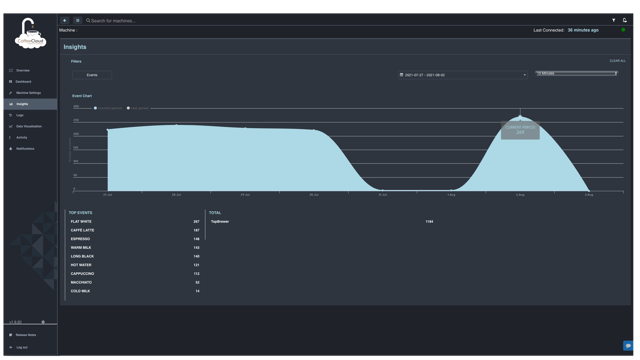This screenshot has width=640, height=360.
Task: Expand the 15 Minutes interval dropdown
Action: coord(576,73)
